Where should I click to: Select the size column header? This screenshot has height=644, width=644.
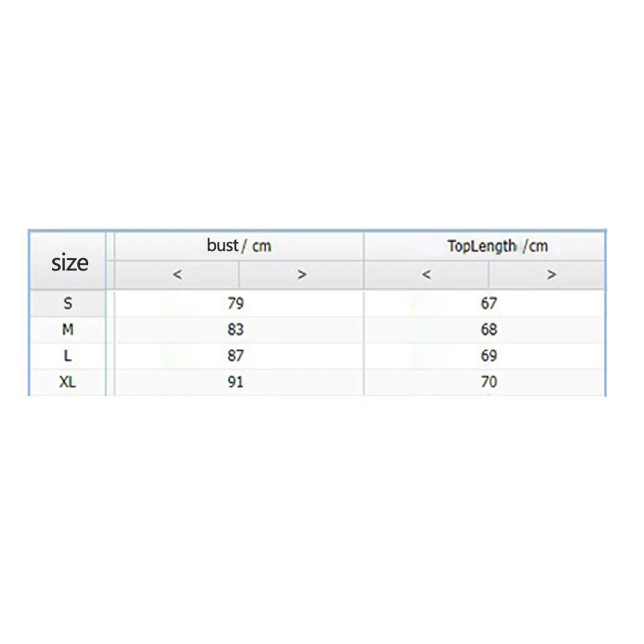click(70, 263)
